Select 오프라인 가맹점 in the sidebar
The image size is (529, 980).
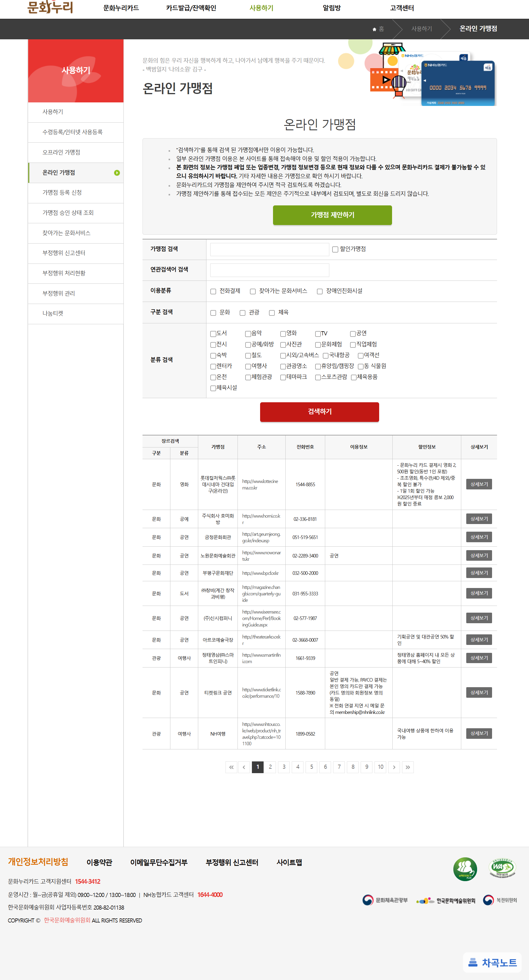[x=76, y=153]
